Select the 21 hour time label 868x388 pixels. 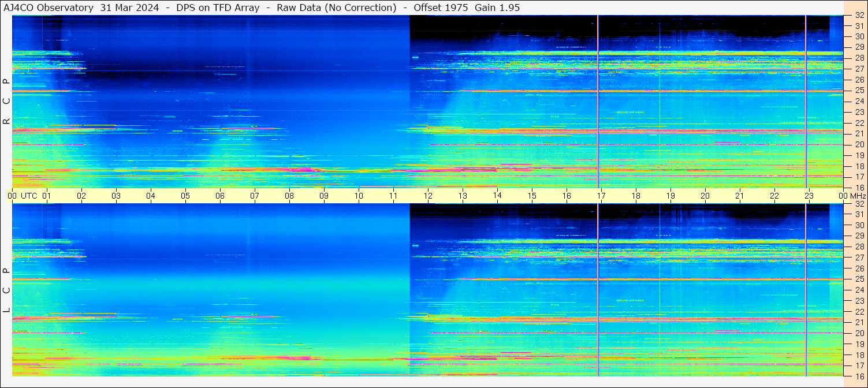740,196
